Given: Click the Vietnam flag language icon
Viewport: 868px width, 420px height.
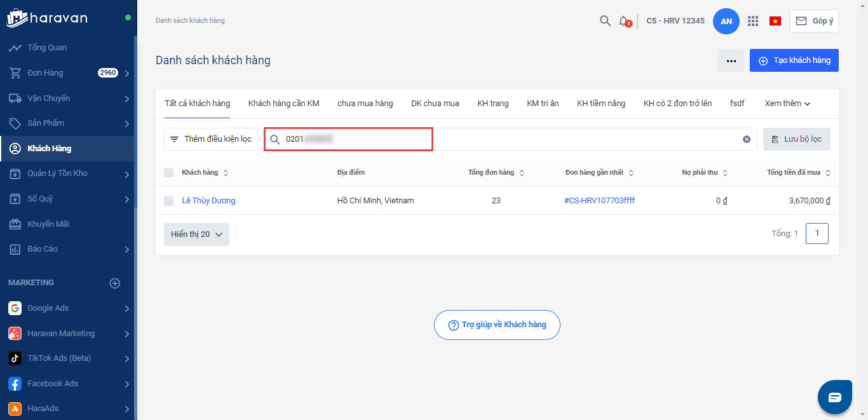Looking at the screenshot, I should point(775,21).
